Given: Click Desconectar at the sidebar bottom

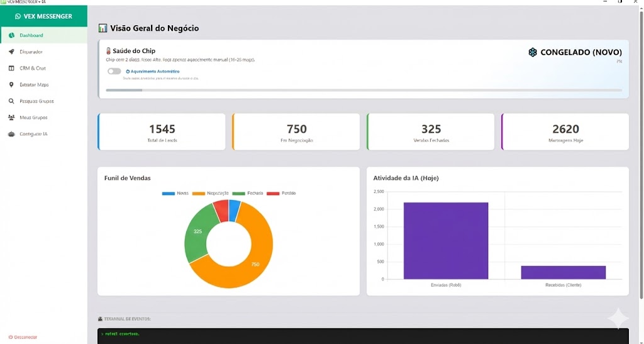Looking at the screenshot, I should coord(23,337).
